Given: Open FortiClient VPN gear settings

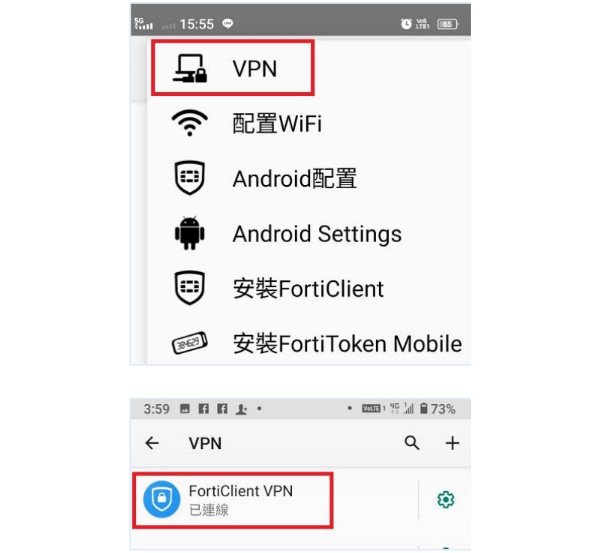Looking at the screenshot, I should (446, 499).
